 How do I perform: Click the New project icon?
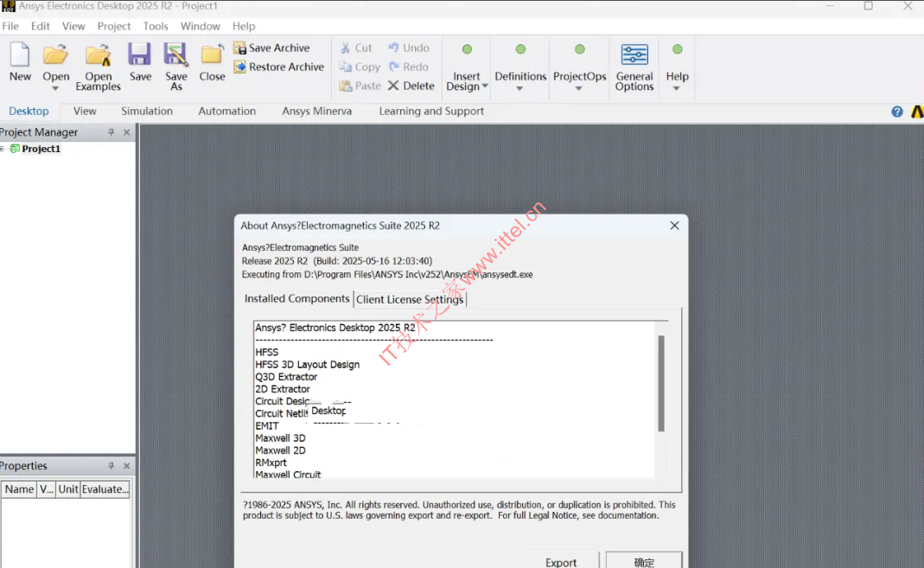coord(20,56)
